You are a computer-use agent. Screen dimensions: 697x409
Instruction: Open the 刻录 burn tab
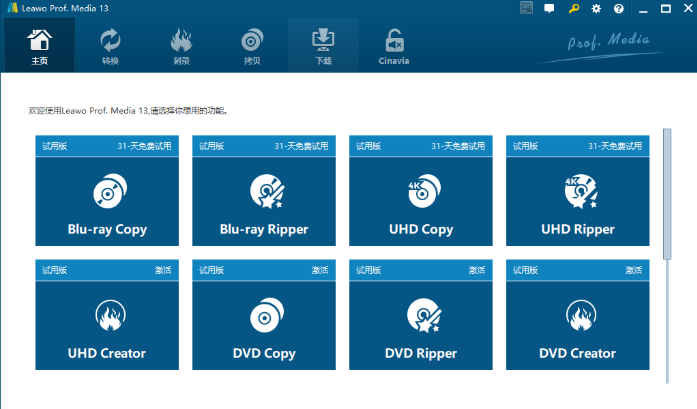181,45
